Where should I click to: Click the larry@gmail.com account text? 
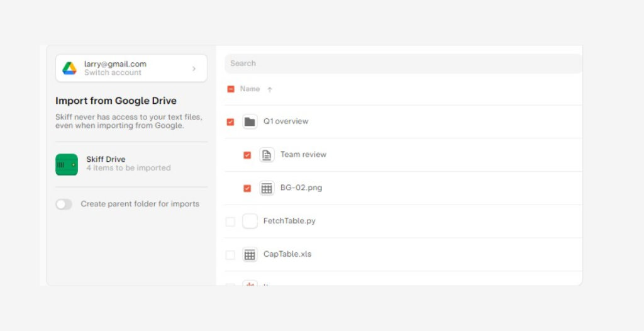[x=116, y=64]
